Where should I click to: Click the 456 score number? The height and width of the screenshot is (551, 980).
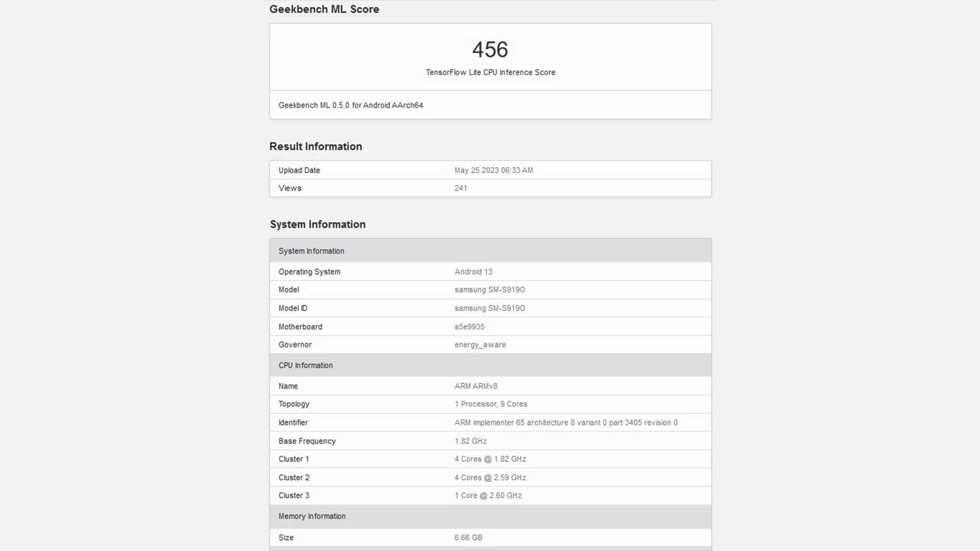pyautogui.click(x=489, y=50)
